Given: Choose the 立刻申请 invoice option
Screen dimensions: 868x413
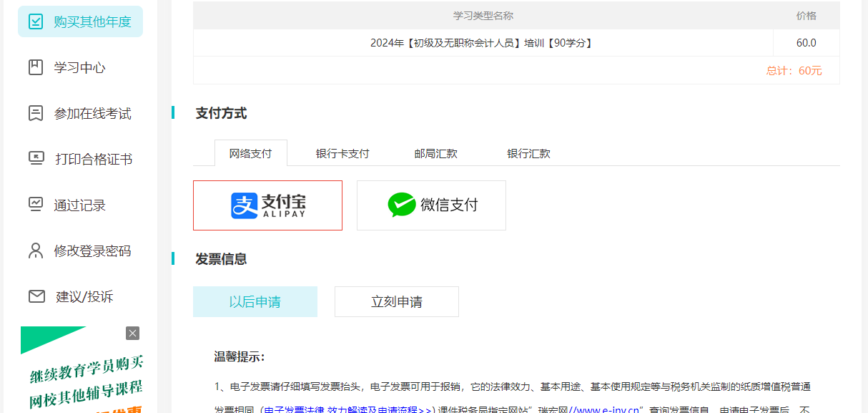Looking at the screenshot, I should [396, 301].
